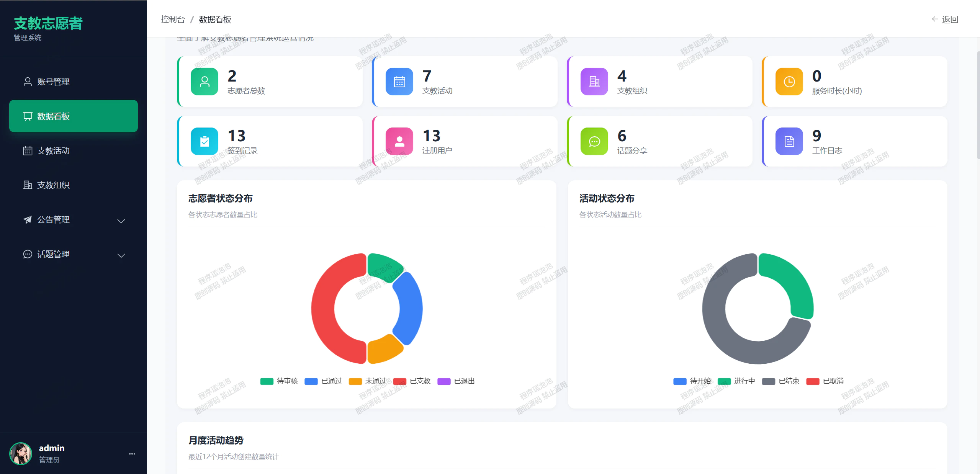Click the pink 注册用户 person icon
980x474 pixels.
pyautogui.click(x=399, y=141)
